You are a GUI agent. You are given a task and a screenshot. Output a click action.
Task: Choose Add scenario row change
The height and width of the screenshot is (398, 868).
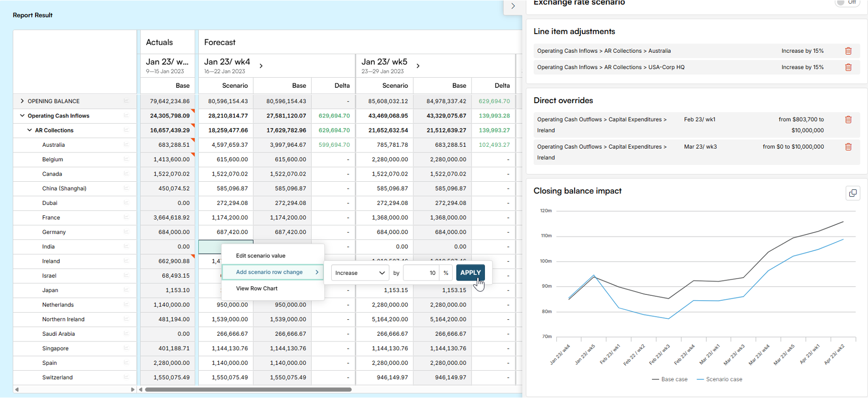[x=273, y=272]
